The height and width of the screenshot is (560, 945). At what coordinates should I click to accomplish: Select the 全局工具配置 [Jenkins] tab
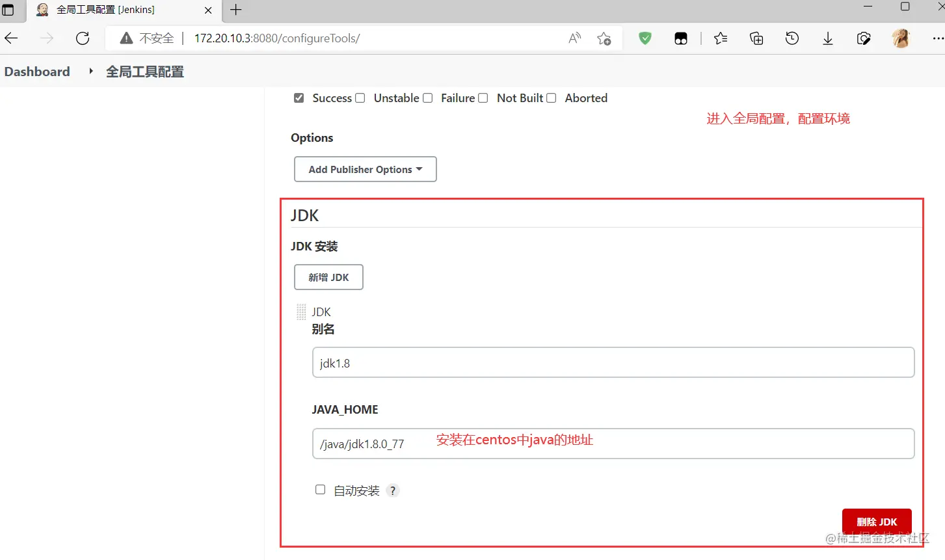(124, 10)
